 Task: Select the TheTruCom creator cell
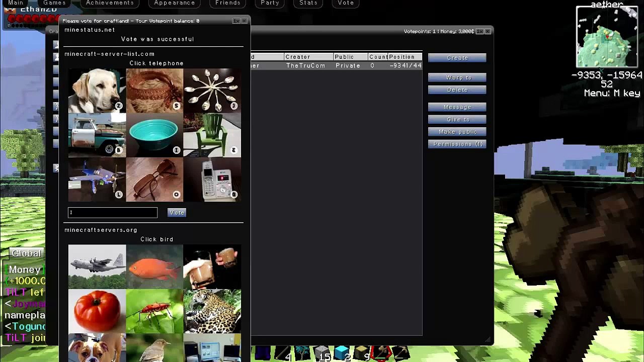[306, 66]
